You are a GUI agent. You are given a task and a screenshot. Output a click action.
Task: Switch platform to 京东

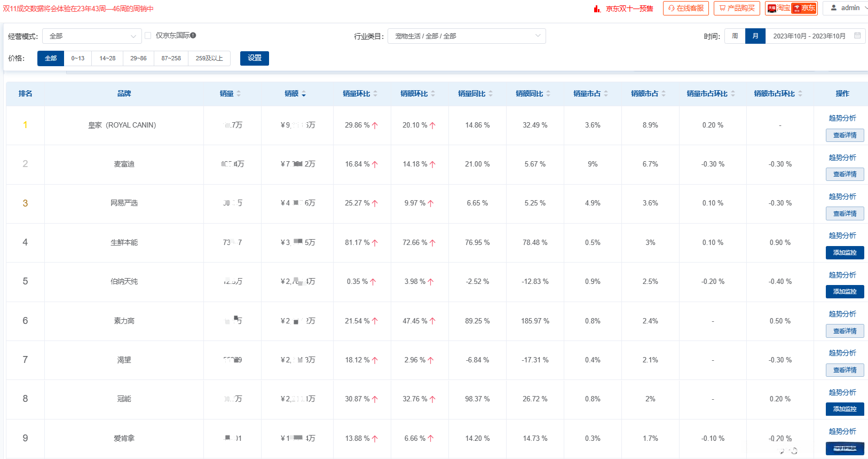pyautogui.click(x=804, y=8)
